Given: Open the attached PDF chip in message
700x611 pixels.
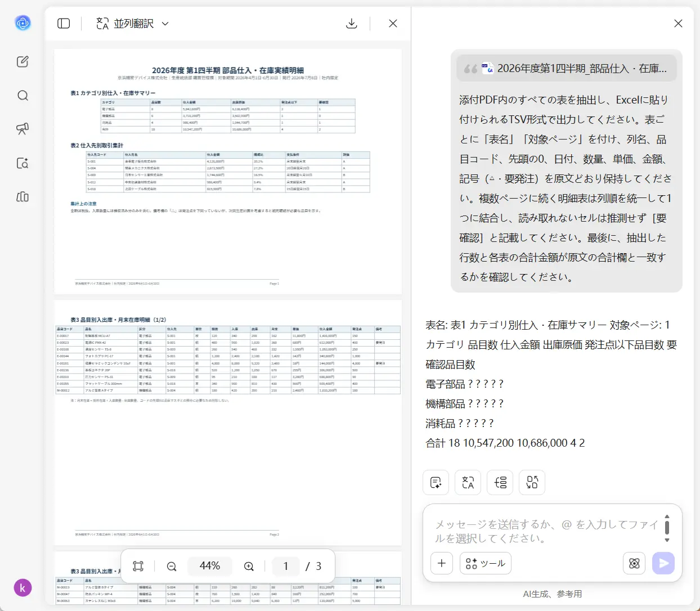Looking at the screenshot, I should (566, 69).
